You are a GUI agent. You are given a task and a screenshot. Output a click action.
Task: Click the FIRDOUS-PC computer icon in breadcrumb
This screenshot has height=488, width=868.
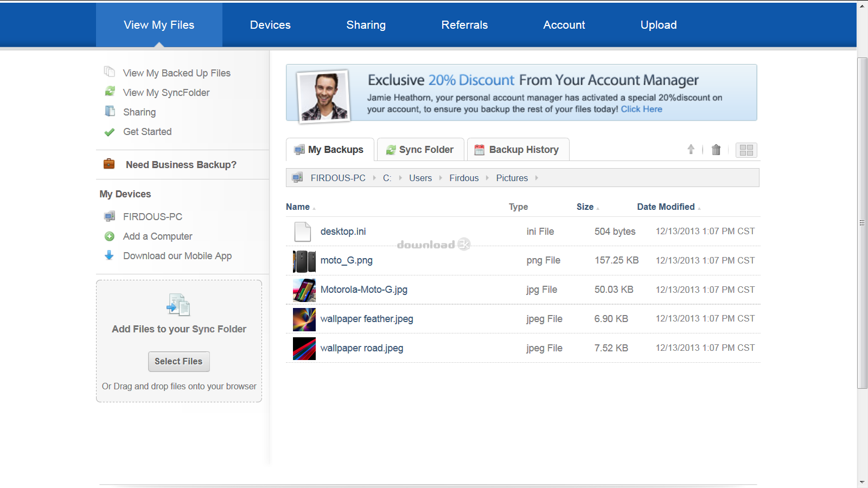pos(297,178)
